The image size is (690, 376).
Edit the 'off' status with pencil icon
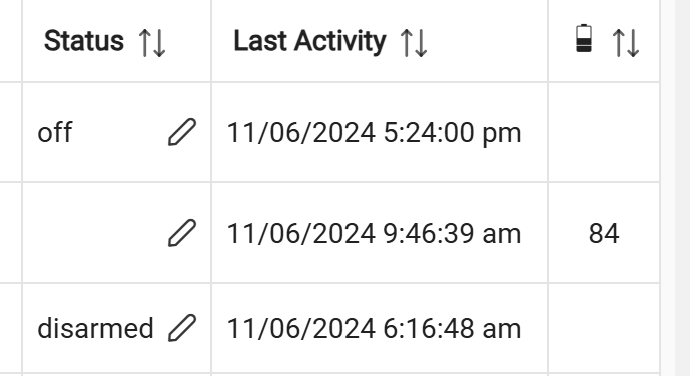click(x=182, y=132)
